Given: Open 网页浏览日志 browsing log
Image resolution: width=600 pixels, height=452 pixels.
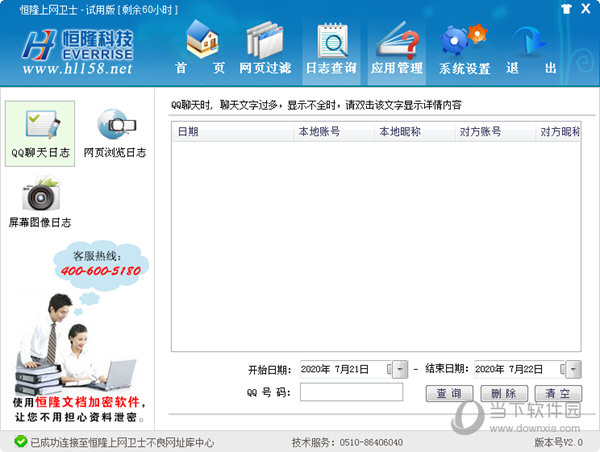Looking at the screenshot, I should [x=115, y=134].
